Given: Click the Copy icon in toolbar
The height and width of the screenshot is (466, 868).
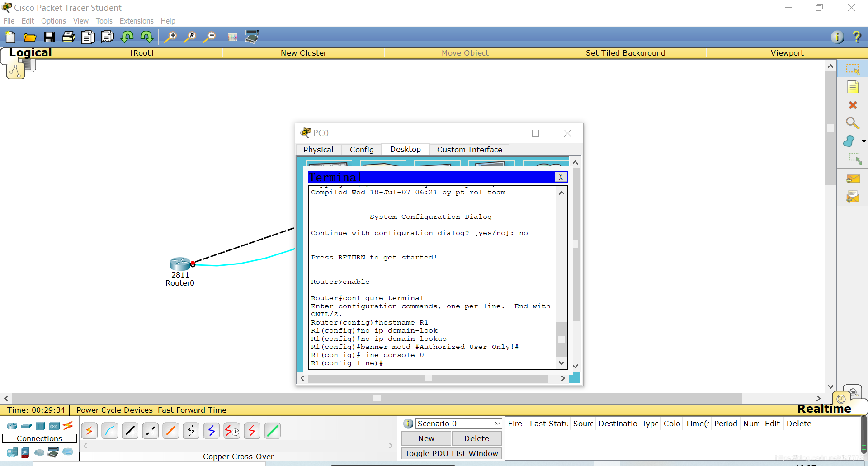Looking at the screenshot, I should (88, 37).
